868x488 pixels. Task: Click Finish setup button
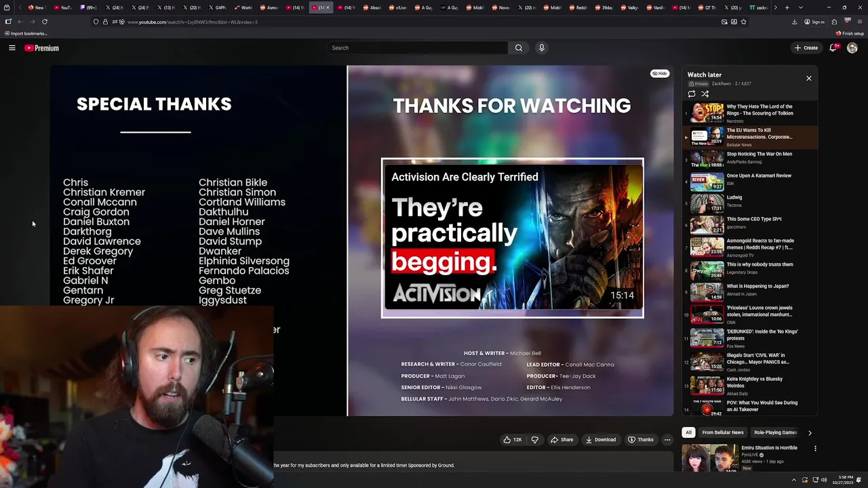point(850,33)
